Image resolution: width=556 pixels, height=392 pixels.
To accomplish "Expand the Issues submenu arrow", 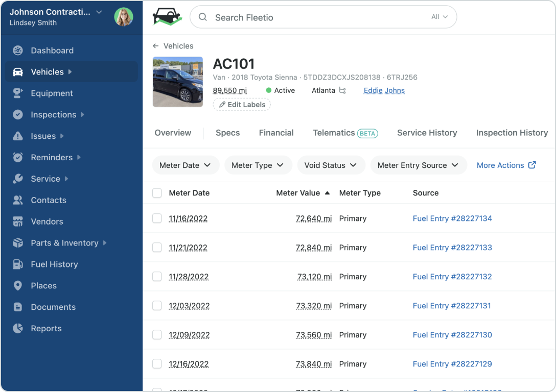I will (62, 136).
